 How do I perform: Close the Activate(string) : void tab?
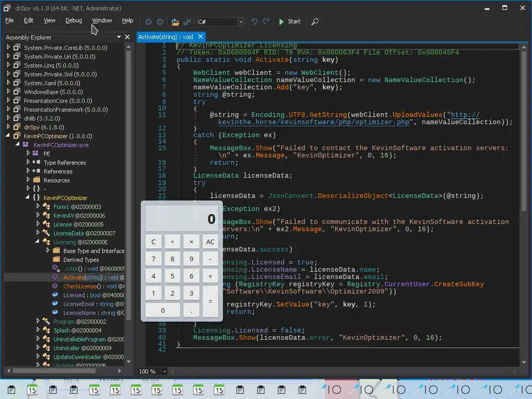pyautogui.click(x=201, y=36)
